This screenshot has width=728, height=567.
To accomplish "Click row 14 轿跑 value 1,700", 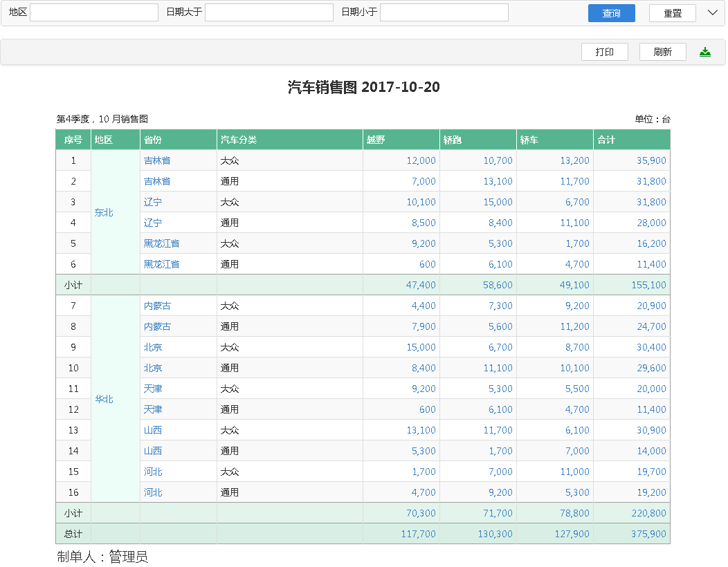I will point(500,451).
